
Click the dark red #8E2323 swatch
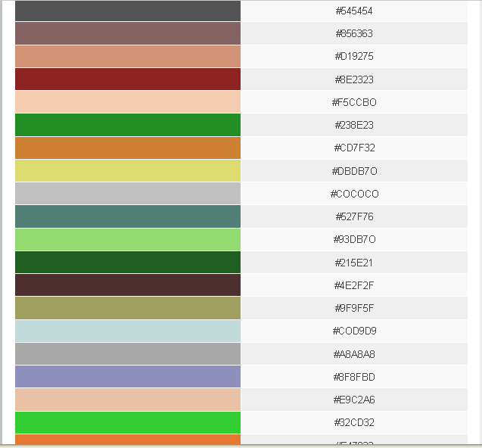tap(127, 79)
